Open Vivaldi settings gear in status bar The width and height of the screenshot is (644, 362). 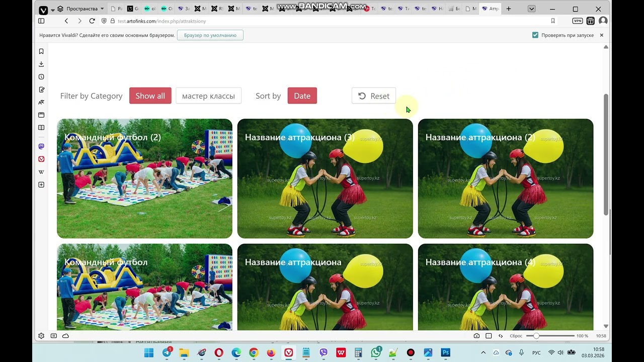41,336
